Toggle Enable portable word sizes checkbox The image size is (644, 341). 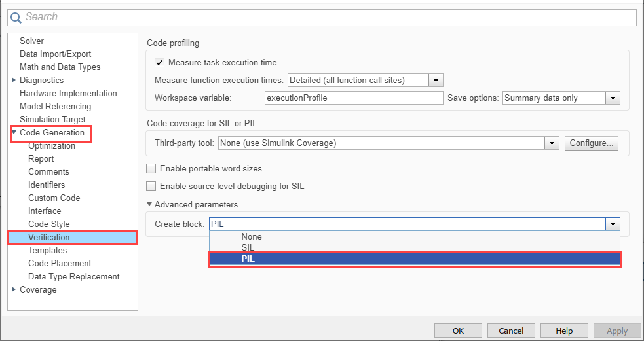click(151, 168)
